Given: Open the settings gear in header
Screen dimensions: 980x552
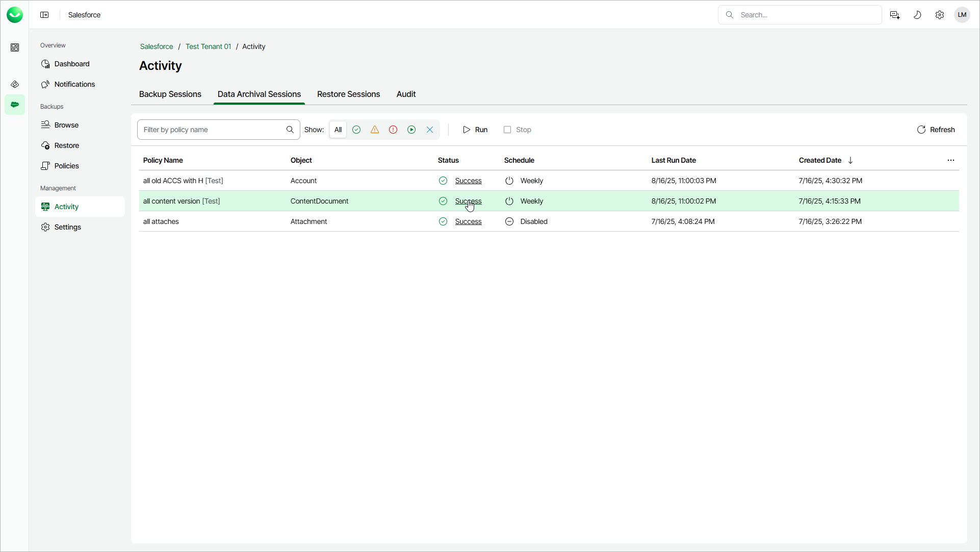Looking at the screenshot, I should coord(940,15).
